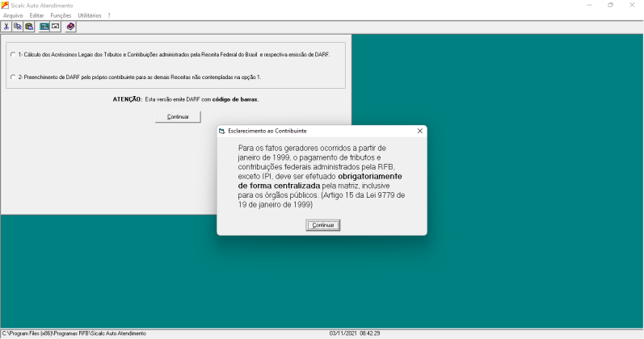
Task: Open the Utilitários menu
Action: point(90,15)
